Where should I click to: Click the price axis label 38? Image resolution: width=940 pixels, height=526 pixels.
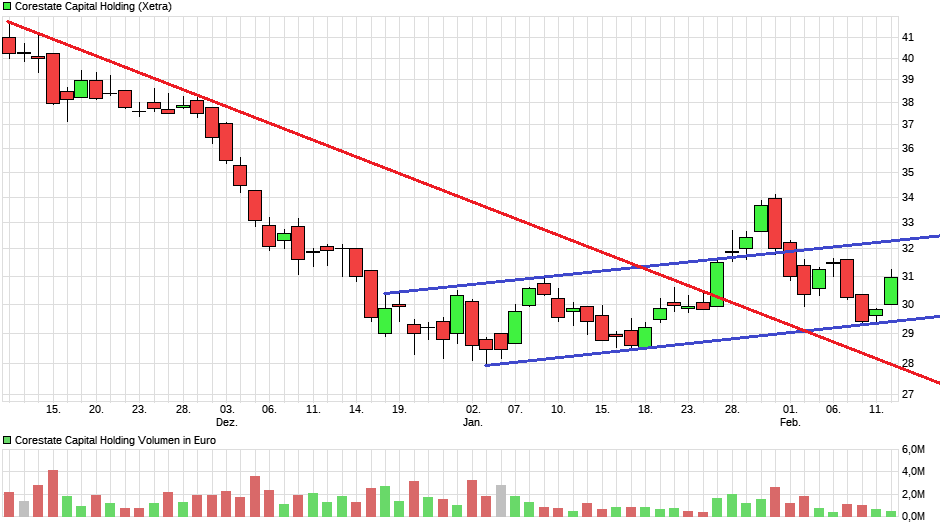(x=908, y=102)
